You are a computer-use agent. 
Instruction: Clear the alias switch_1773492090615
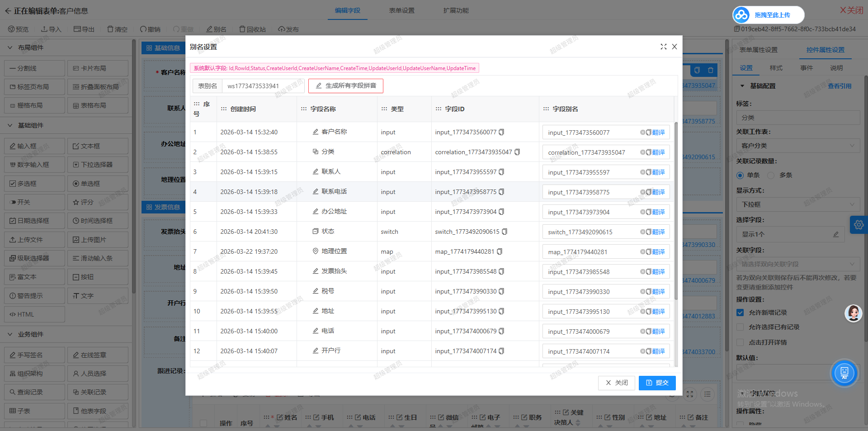642,232
